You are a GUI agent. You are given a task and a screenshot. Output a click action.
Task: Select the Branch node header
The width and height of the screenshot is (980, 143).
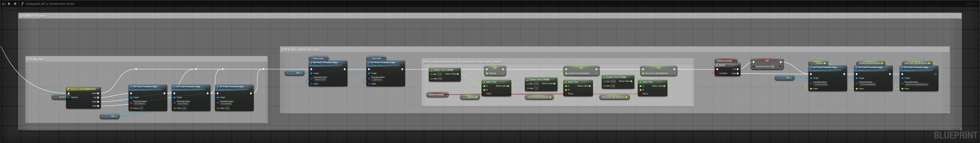click(727, 65)
